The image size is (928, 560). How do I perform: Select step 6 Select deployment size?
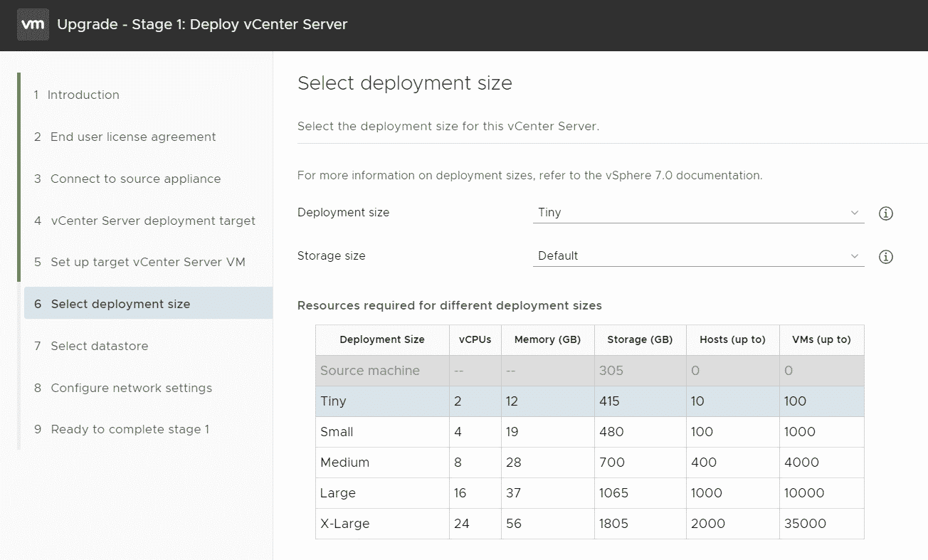[148, 303]
